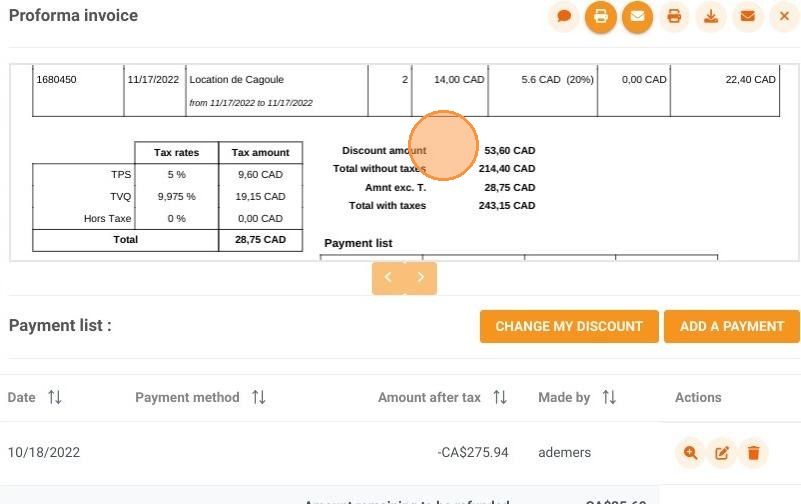The height and width of the screenshot is (504, 801).
Task: Click the Actions column header
Action: tap(698, 397)
